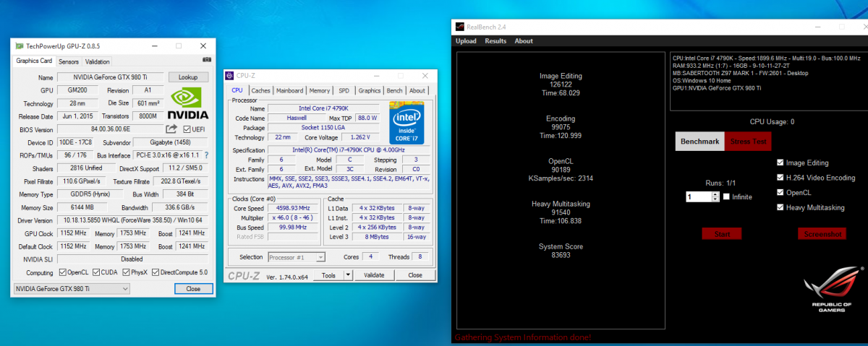The image size is (868, 346).
Task: Click the runs count stepper arrows
Action: click(x=715, y=196)
